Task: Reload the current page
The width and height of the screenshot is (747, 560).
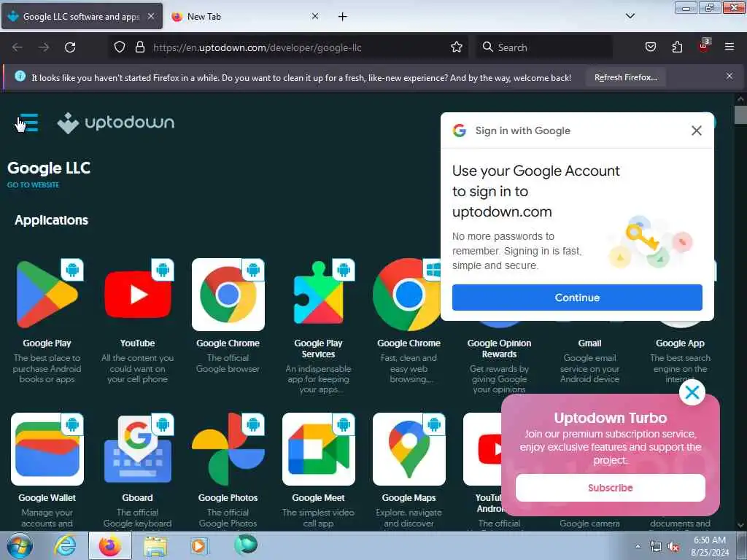Action: click(70, 47)
